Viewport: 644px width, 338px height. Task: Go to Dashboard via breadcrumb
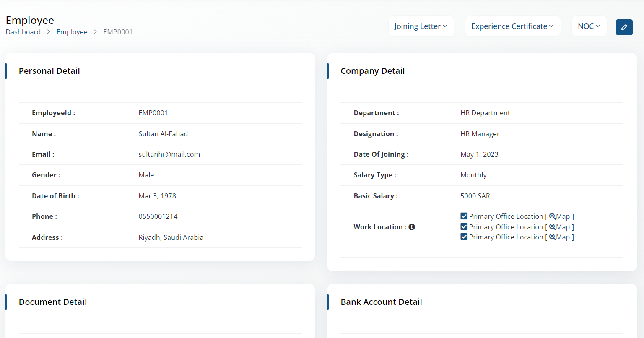pyautogui.click(x=23, y=32)
